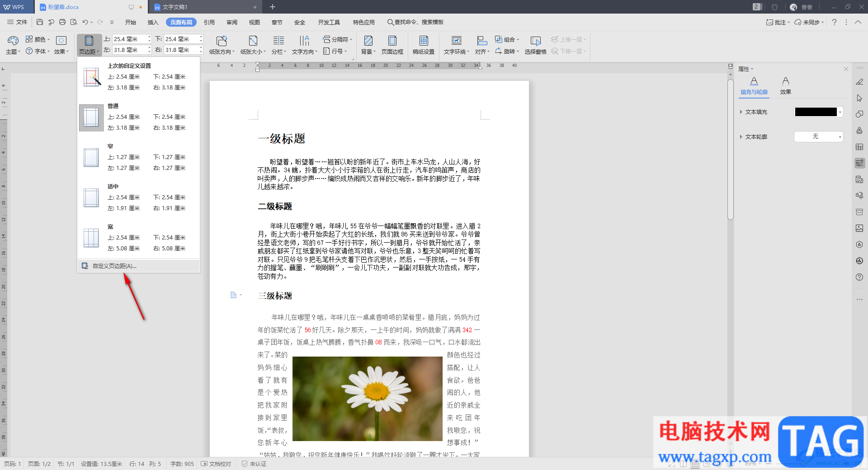Image resolution: width=868 pixels, height=470 pixels.
Task: Select the 窄 margin preset
Action: pyautogui.click(x=138, y=158)
